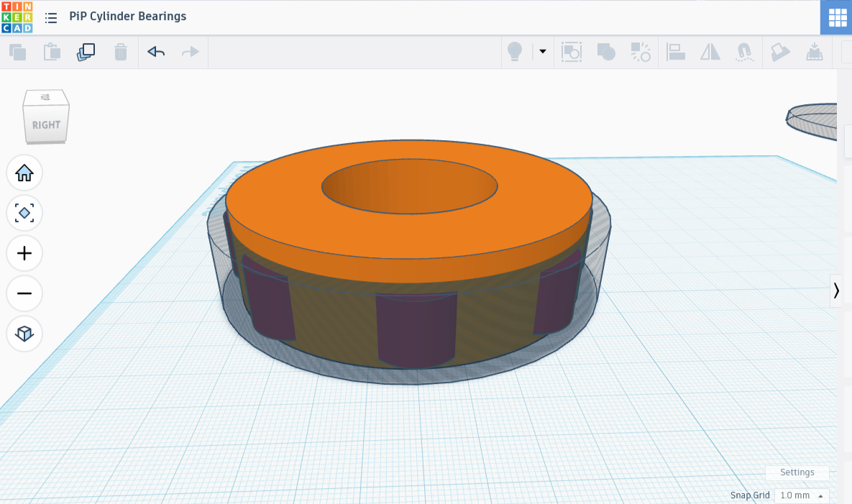Toggle show all lightbulb icon
This screenshot has height=504, width=852.
point(515,52)
